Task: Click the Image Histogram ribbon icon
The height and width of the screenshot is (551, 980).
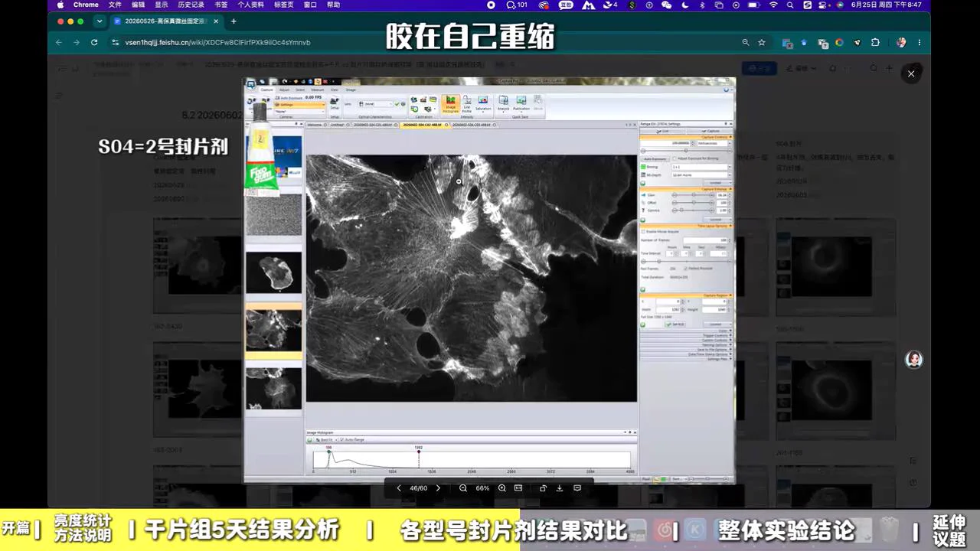Action: coord(451,104)
